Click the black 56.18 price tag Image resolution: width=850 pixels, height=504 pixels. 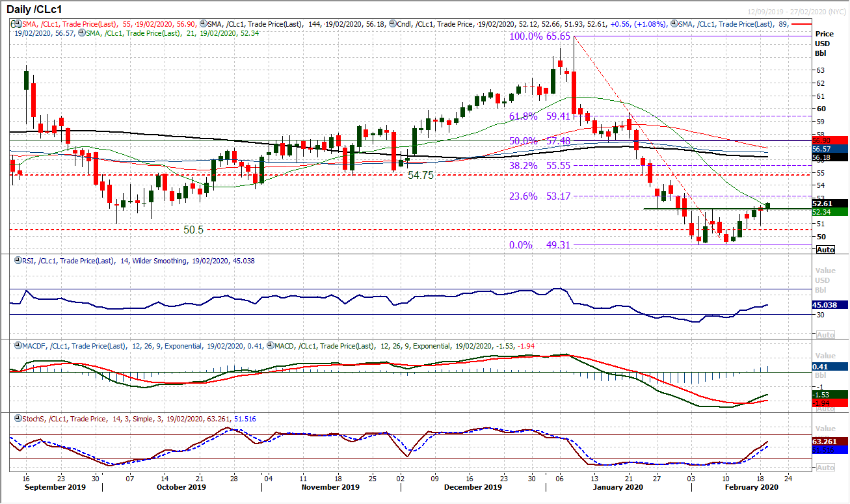click(830, 157)
